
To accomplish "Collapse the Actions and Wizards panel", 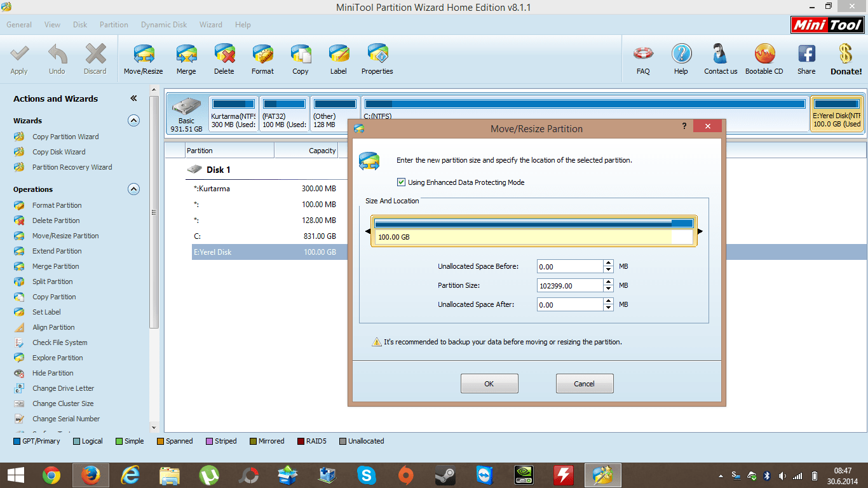I will 133,98.
